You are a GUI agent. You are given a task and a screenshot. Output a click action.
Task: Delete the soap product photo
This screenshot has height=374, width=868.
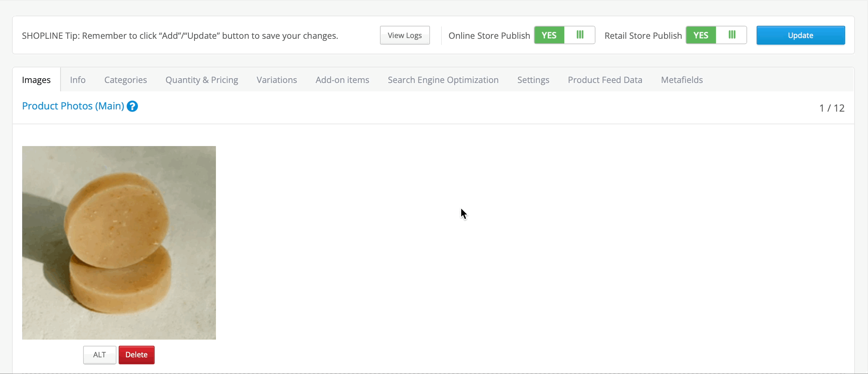(136, 355)
